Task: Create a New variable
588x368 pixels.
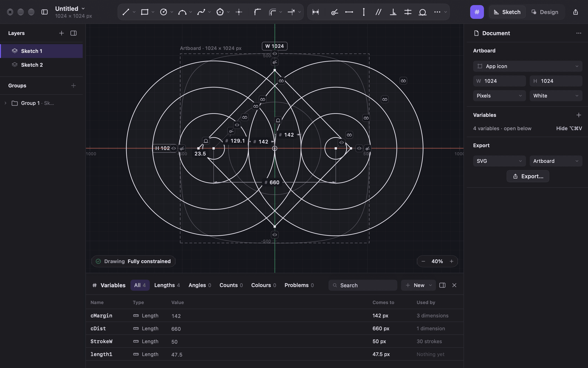Action: [x=418, y=285]
